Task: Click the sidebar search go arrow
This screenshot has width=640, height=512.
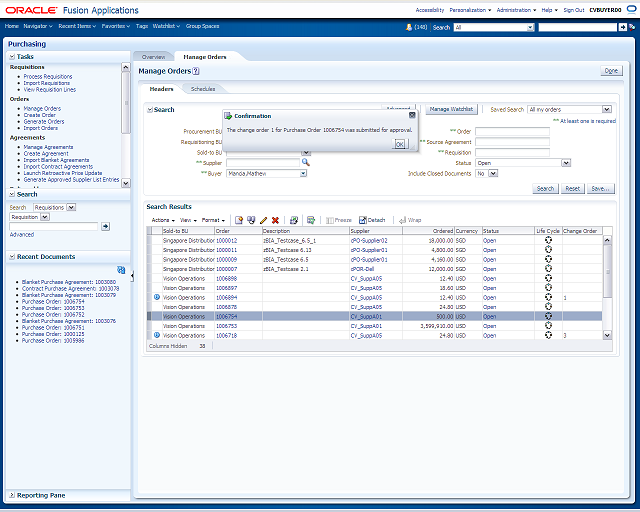Action: (x=105, y=226)
